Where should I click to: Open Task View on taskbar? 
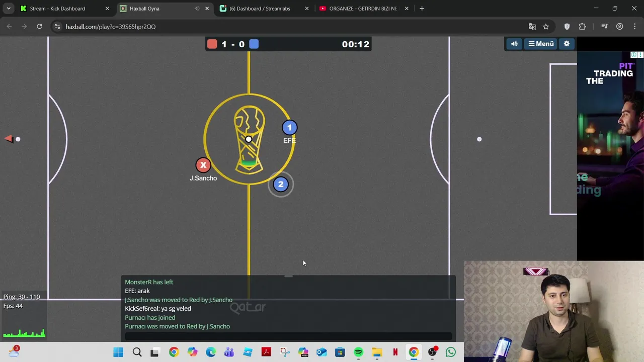155,352
